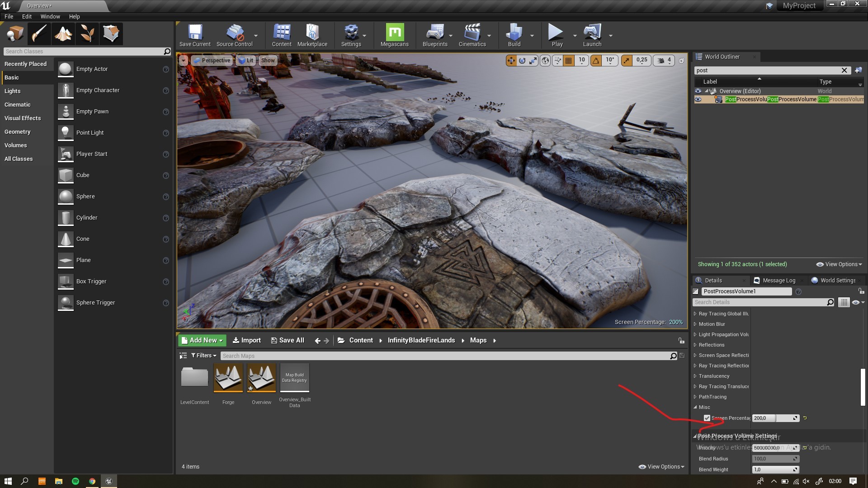This screenshot has width=868, height=488.
Task: Click the Build toolbar icon
Action: click(514, 35)
